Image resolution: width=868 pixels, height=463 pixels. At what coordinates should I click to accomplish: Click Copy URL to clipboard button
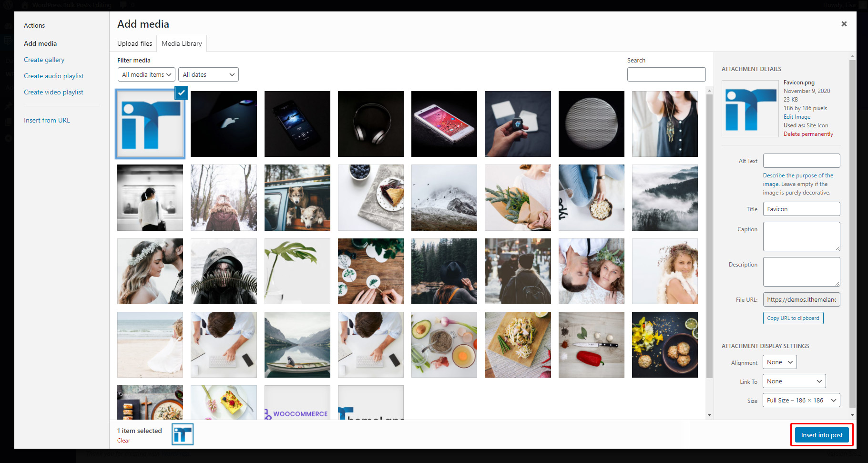793,318
